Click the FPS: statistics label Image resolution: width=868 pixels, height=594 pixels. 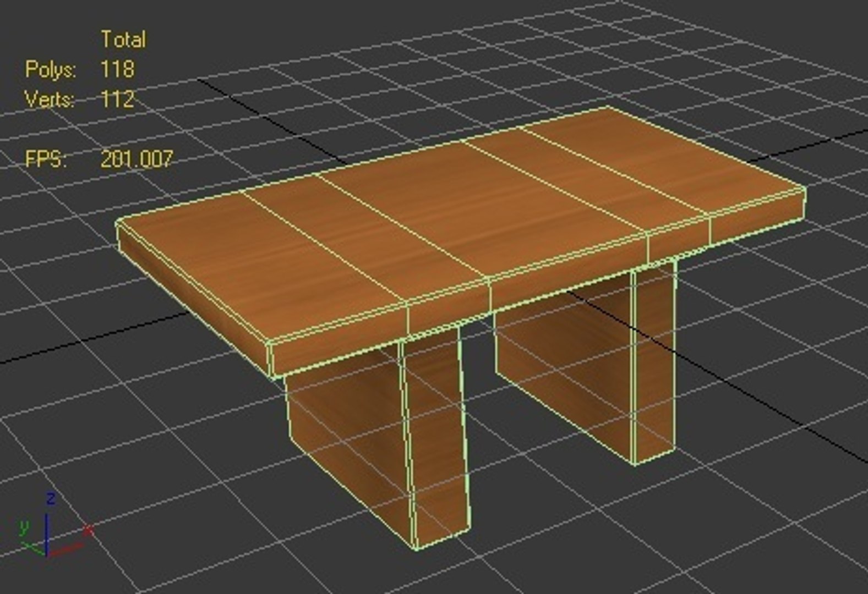(46, 159)
